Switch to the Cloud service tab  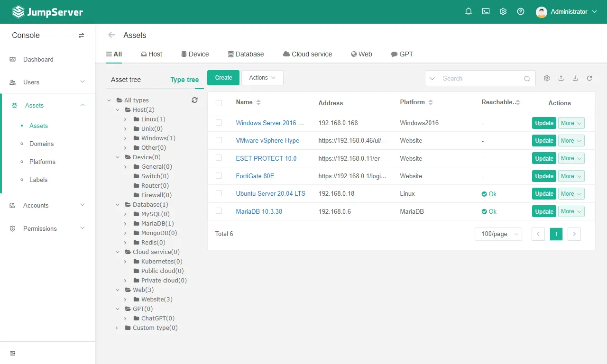point(307,54)
